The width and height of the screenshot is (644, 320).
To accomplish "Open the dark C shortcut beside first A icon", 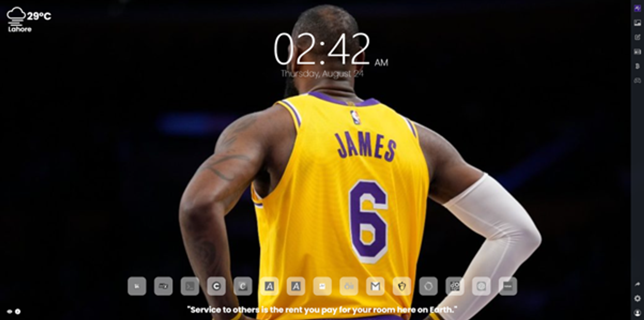I will 243,286.
